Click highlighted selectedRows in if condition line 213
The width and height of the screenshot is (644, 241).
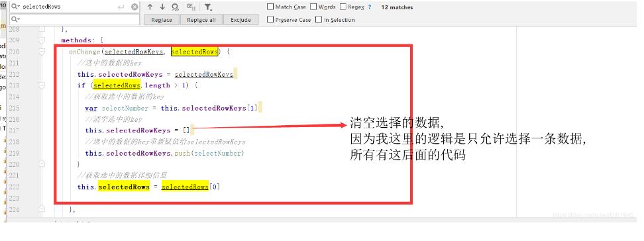(x=117, y=85)
